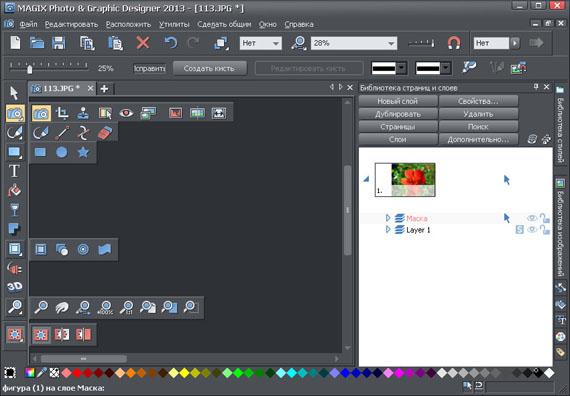Click the Дополнительно button
Viewport: 570px width, 396px height.
point(478,139)
